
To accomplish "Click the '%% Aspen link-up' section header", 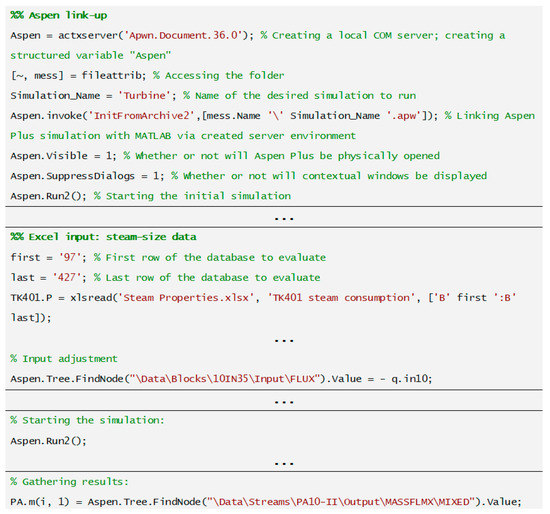I will click(x=59, y=15).
